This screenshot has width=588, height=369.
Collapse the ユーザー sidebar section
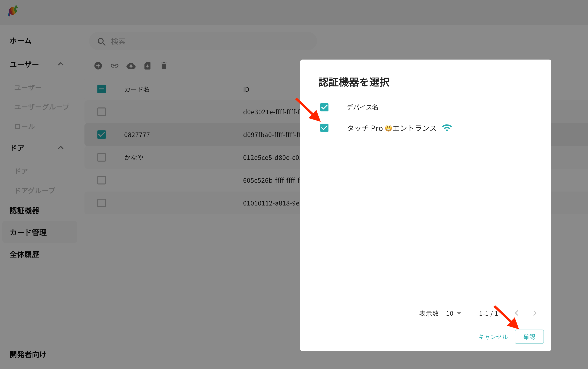click(60, 64)
